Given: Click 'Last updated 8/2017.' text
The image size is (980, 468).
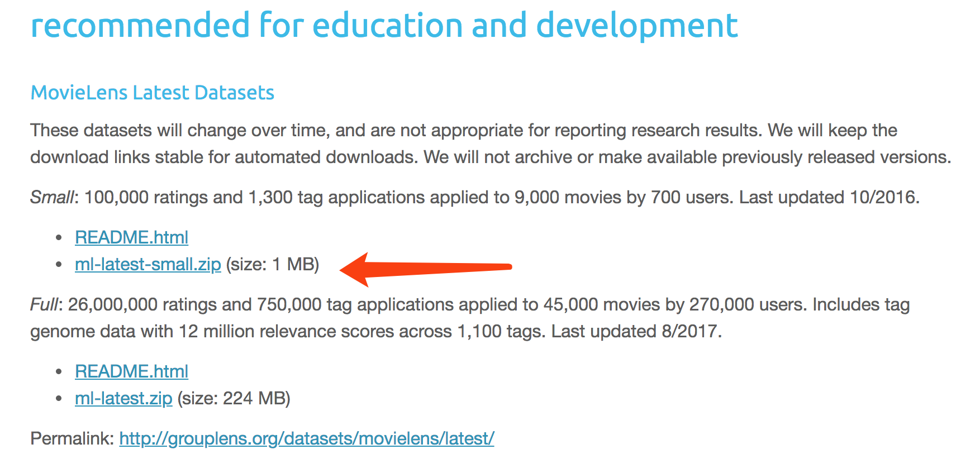Looking at the screenshot, I should [636, 331].
